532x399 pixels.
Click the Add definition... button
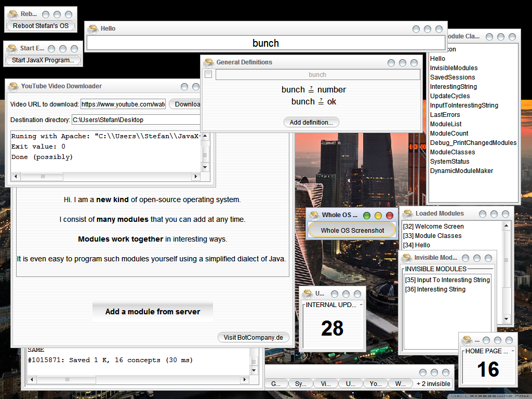[x=311, y=123]
